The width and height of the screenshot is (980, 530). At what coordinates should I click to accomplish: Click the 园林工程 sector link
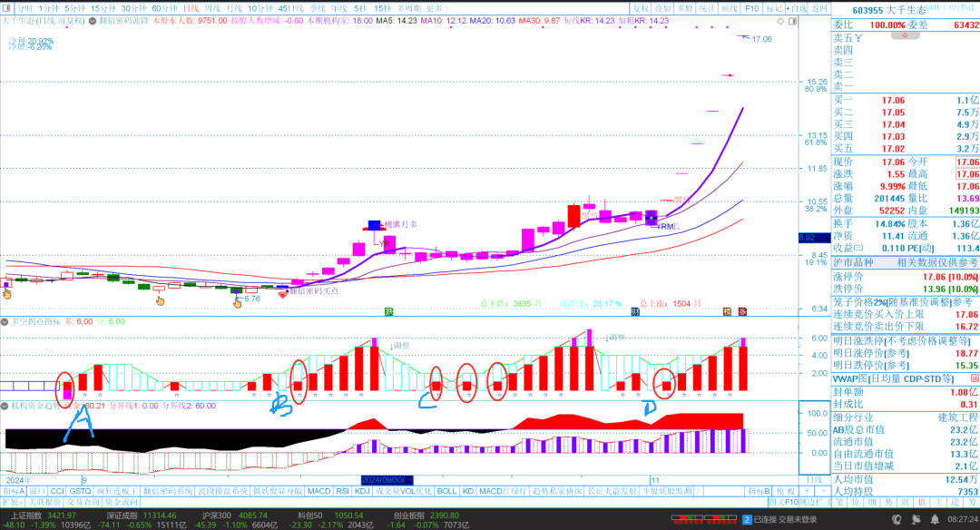pyautogui.click(x=942, y=7)
